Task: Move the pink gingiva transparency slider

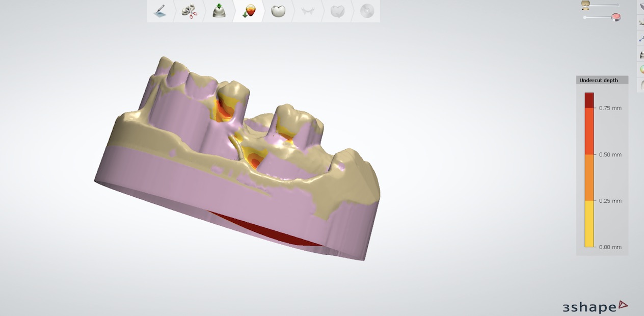Action: pyautogui.click(x=616, y=16)
